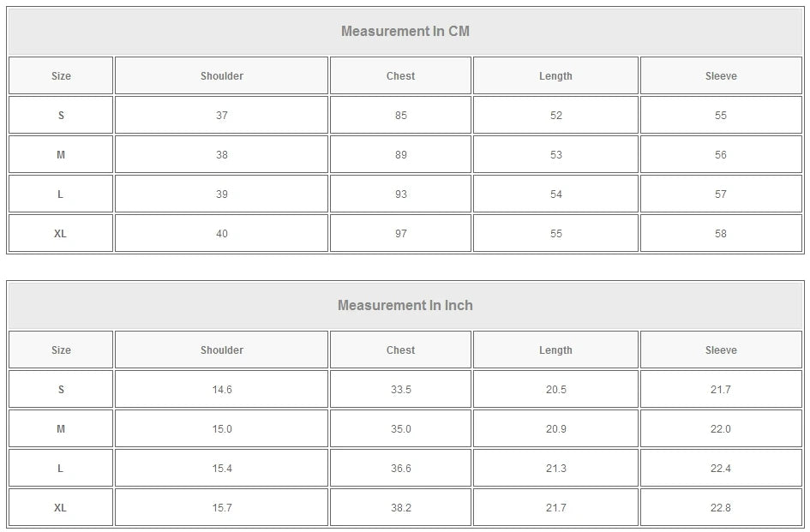810x532 pixels.
Task: Select the S size cell in the Inch table
Action: [x=61, y=390]
